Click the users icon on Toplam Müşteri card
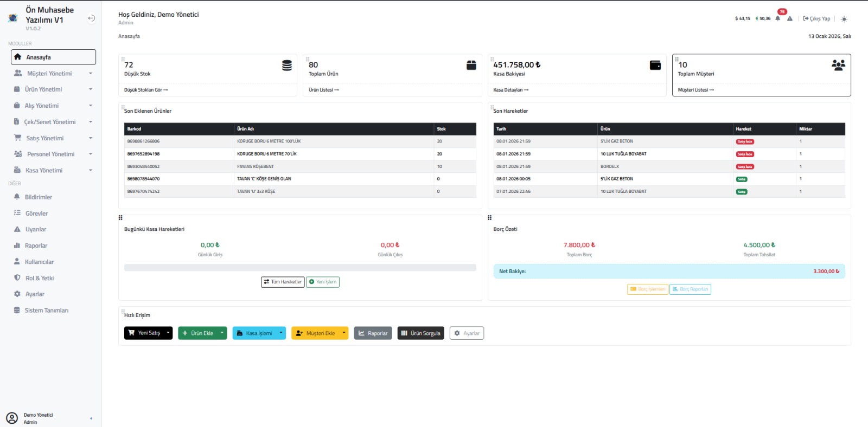Screen dimensions: 868x427 pos(838,66)
